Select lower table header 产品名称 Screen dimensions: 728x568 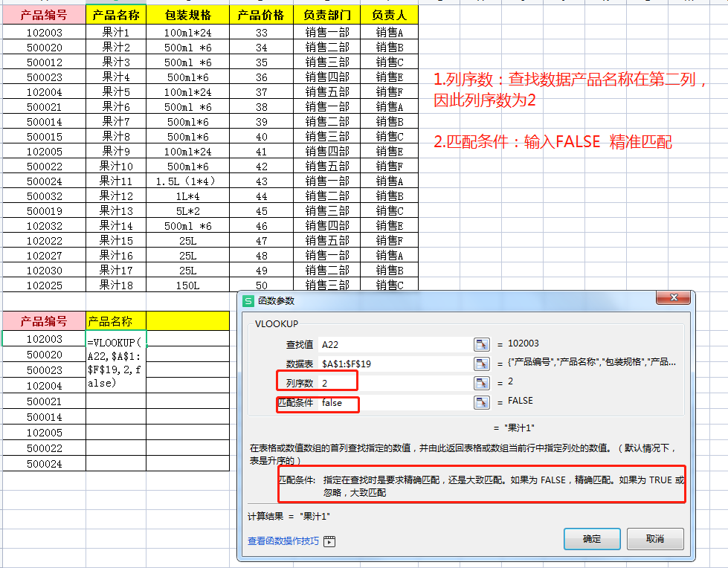(116, 320)
